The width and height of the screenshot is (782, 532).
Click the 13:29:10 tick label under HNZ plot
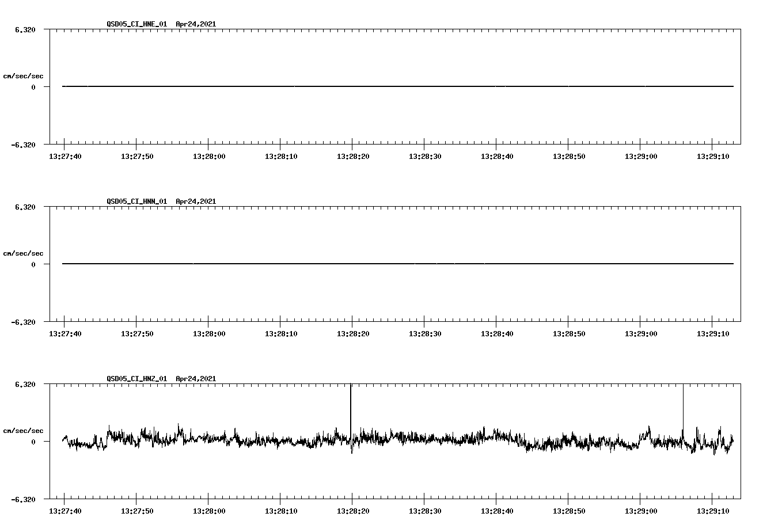tap(714, 510)
